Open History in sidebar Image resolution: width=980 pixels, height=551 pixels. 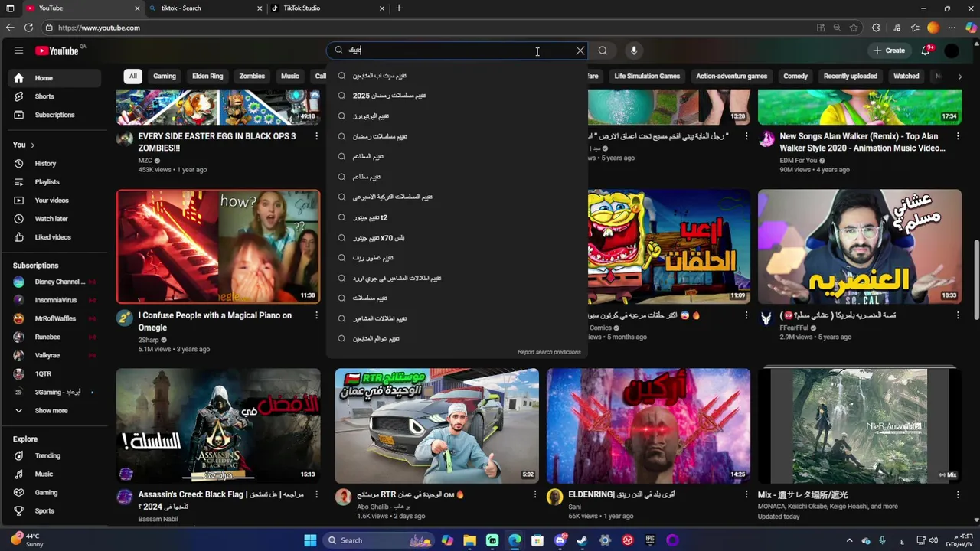54,164
